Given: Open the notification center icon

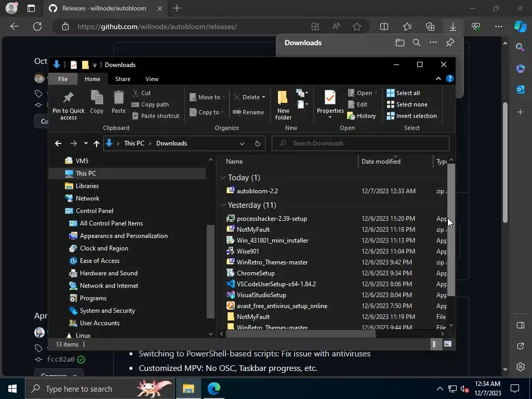Looking at the screenshot, I should 515,389.
